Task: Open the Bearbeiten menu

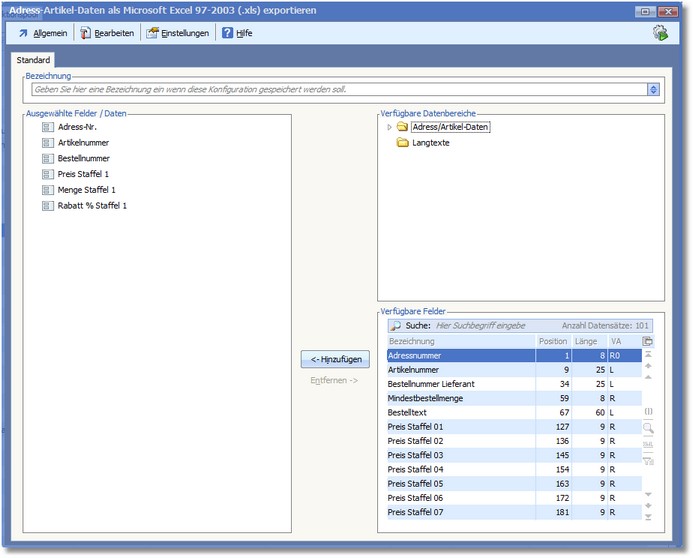Action: pos(106,33)
